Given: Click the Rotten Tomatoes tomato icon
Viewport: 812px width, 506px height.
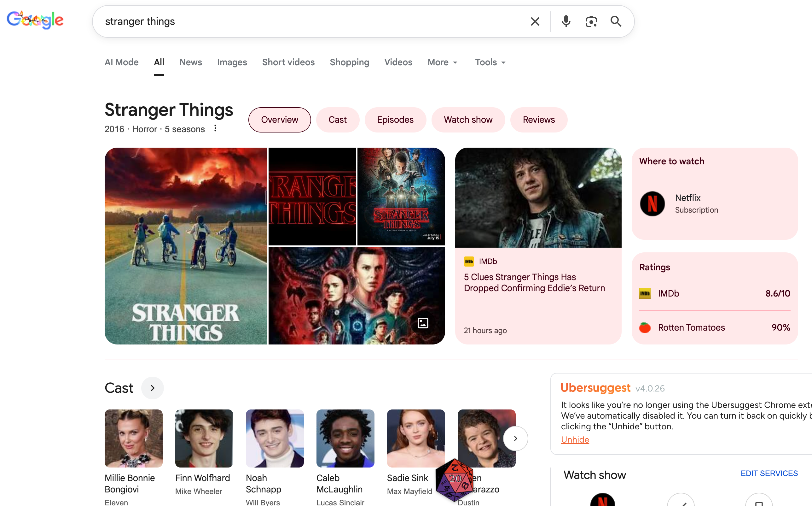Looking at the screenshot, I should [x=645, y=327].
